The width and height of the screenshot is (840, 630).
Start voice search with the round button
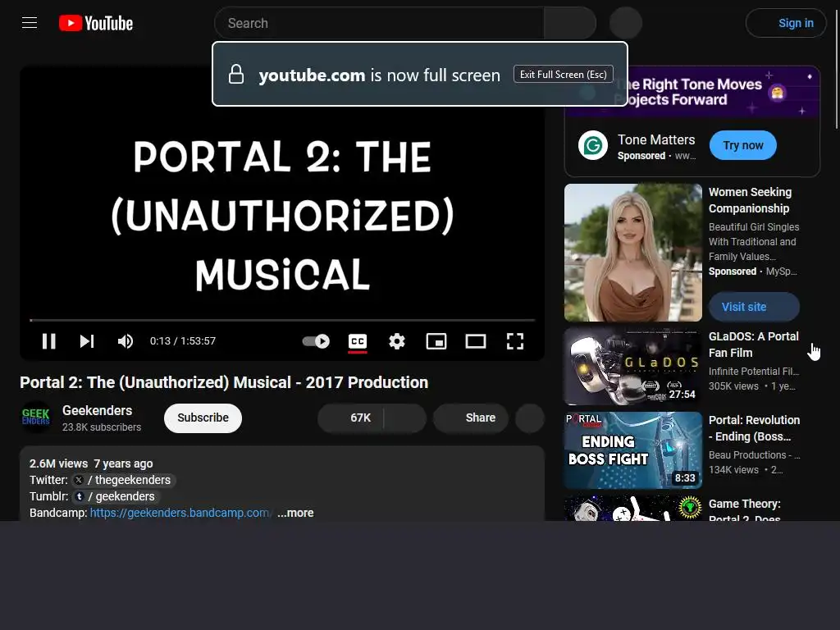(x=626, y=23)
